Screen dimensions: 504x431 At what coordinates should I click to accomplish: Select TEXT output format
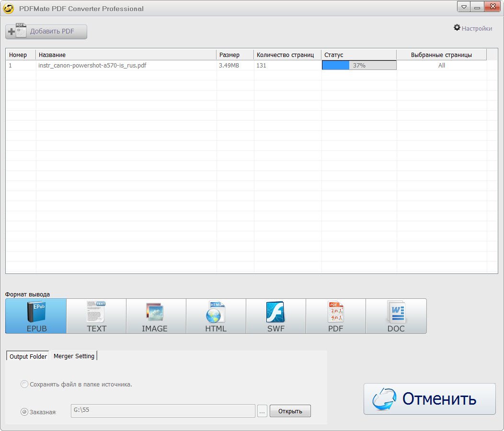click(96, 316)
